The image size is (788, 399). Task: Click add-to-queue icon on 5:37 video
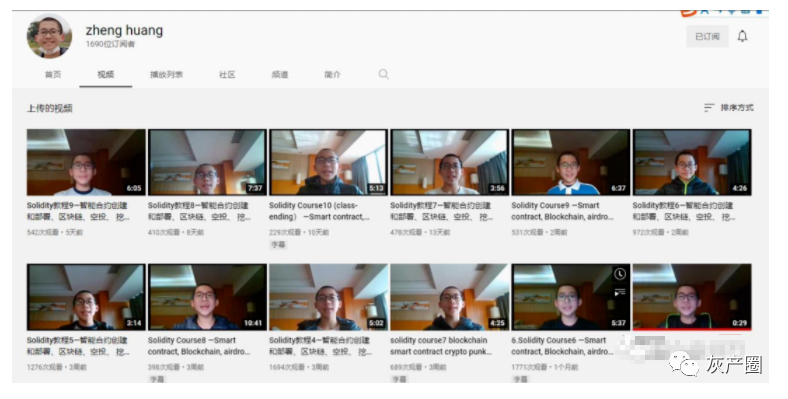click(620, 292)
